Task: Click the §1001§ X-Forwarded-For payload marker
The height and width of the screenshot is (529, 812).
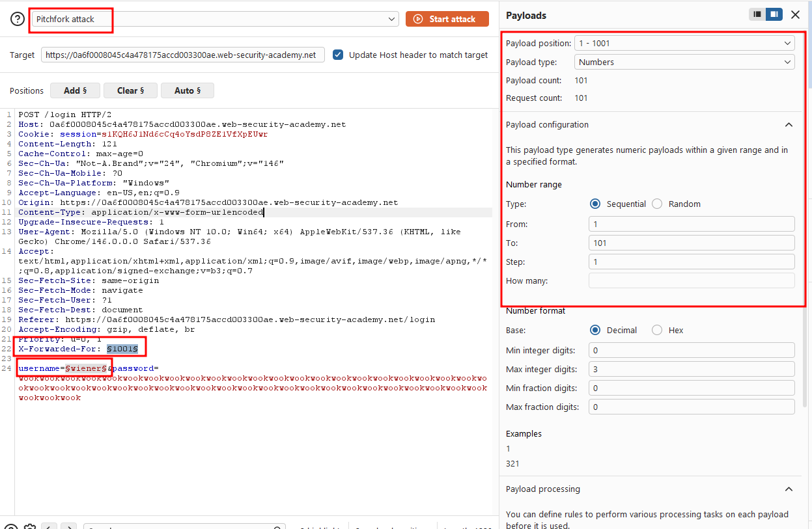Action: [x=122, y=349]
